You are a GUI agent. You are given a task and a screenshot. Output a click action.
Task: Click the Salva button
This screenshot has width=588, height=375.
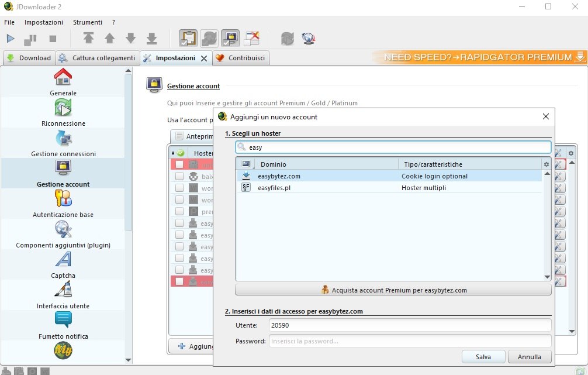tap(483, 357)
